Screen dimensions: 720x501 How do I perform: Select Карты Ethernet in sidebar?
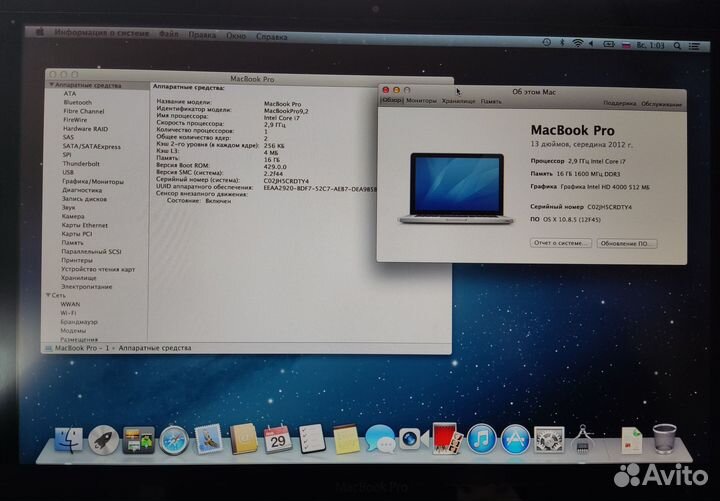click(x=84, y=225)
